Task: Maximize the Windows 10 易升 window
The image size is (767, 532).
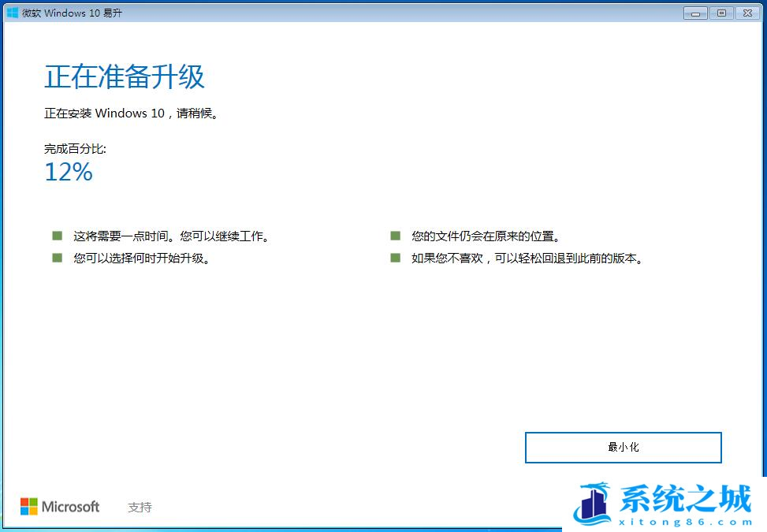Action: [x=721, y=13]
